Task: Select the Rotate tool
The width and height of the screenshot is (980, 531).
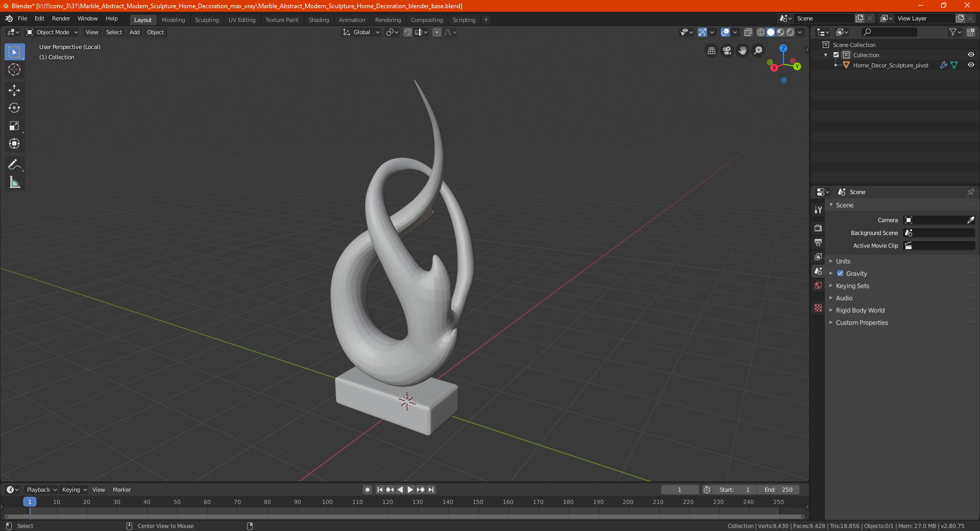Action: (15, 108)
